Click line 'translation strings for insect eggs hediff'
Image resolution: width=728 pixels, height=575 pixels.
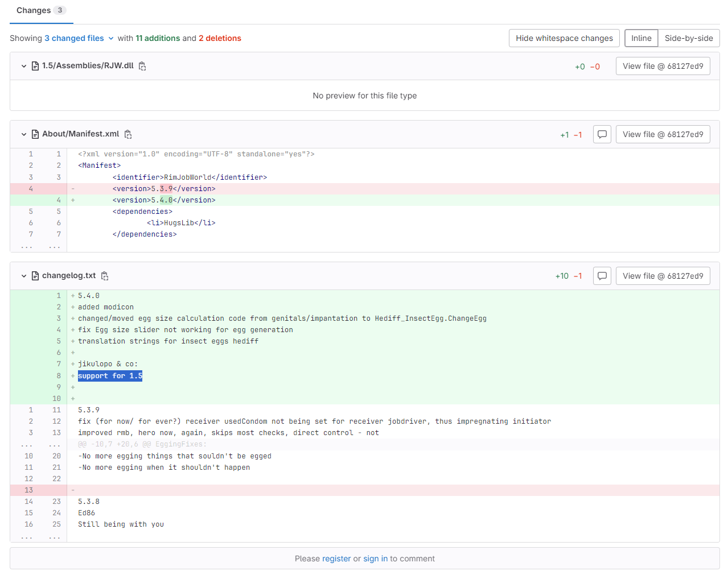click(x=168, y=341)
